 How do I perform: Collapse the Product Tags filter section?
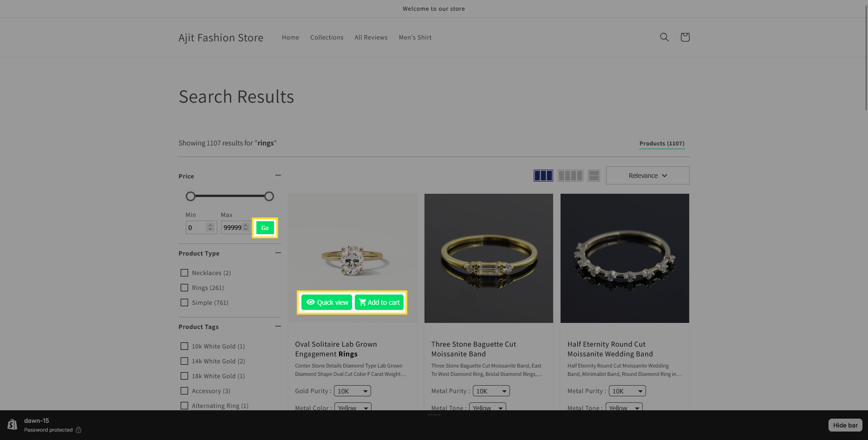click(x=278, y=326)
